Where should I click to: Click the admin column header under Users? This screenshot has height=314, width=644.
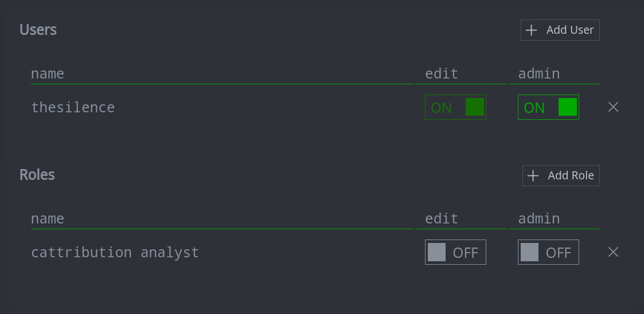(x=539, y=74)
